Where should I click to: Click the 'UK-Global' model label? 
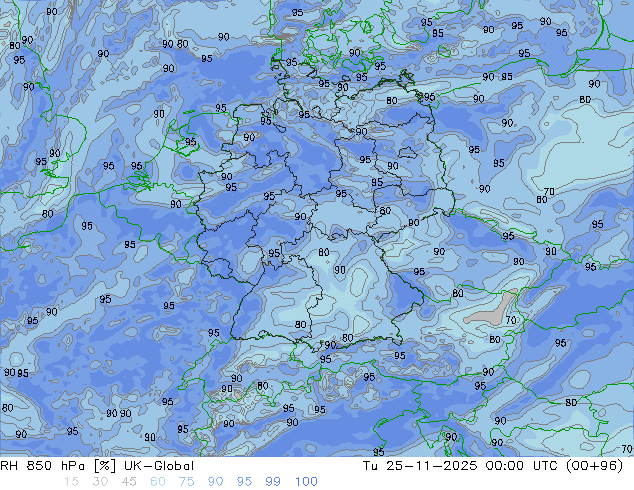point(159,466)
